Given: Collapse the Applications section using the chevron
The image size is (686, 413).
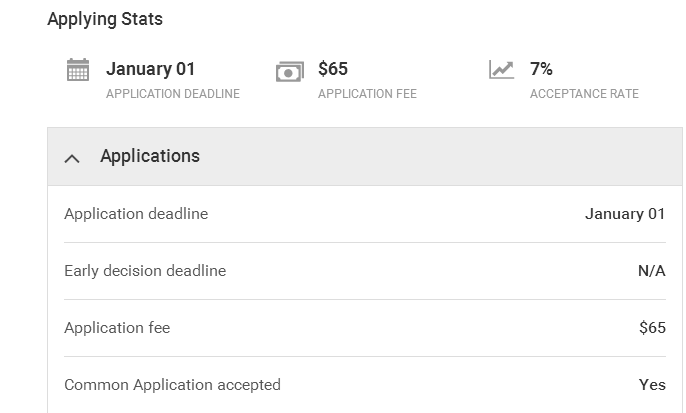Looking at the screenshot, I should 72,157.
